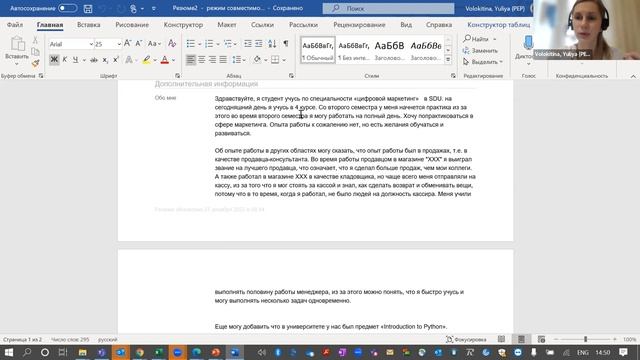The height and width of the screenshot is (360, 640).
Task: Toggle Bold (Ж) formatting
Action: point(54,60)
